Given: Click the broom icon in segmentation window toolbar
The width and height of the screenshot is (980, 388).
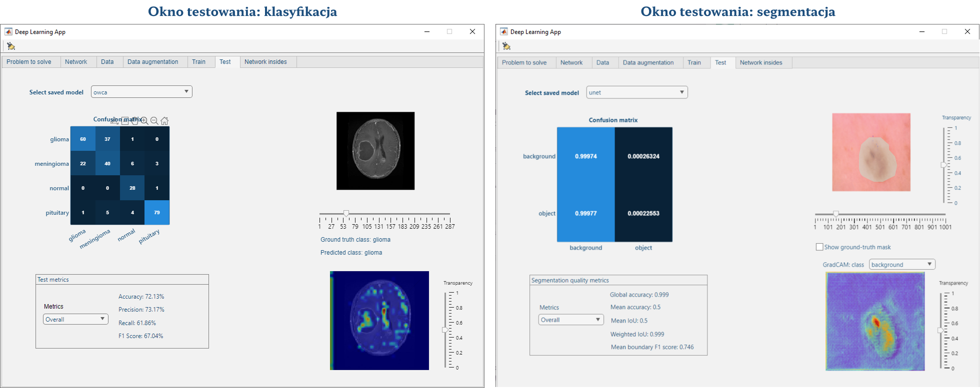Looking at the screenshot, I should 506,46.
